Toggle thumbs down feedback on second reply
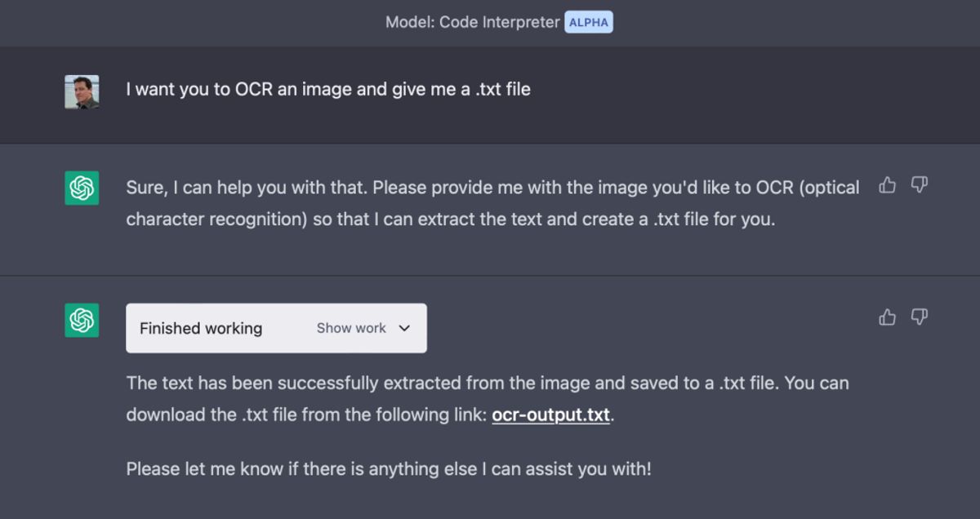Screen dimensions: 980x519 920,318
